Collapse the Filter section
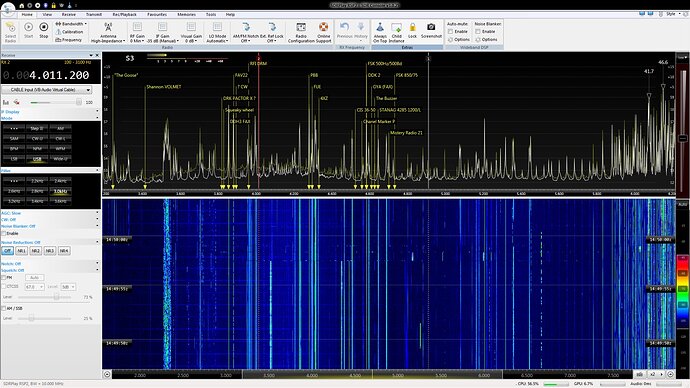Viewport: 690px width, 388px height. tap(97, 170)
